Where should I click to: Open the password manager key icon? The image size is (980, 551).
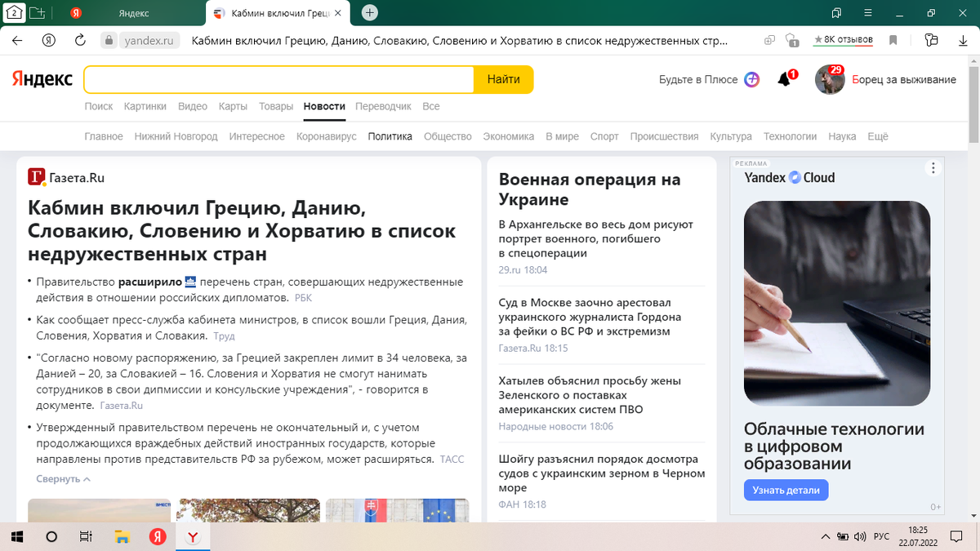point(933,40)
